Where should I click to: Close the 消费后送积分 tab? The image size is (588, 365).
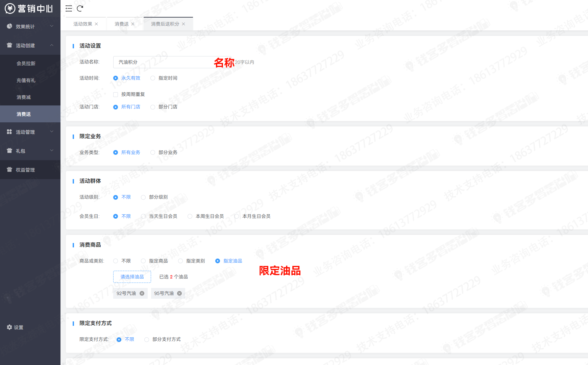183,24
